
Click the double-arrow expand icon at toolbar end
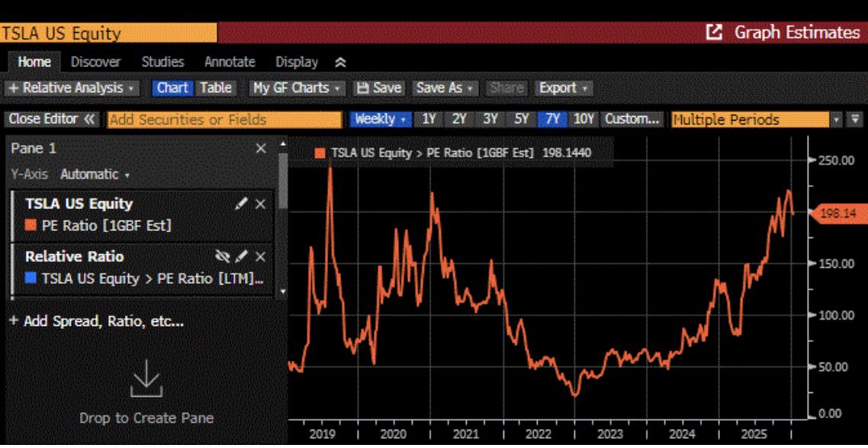tap(856, 120)
